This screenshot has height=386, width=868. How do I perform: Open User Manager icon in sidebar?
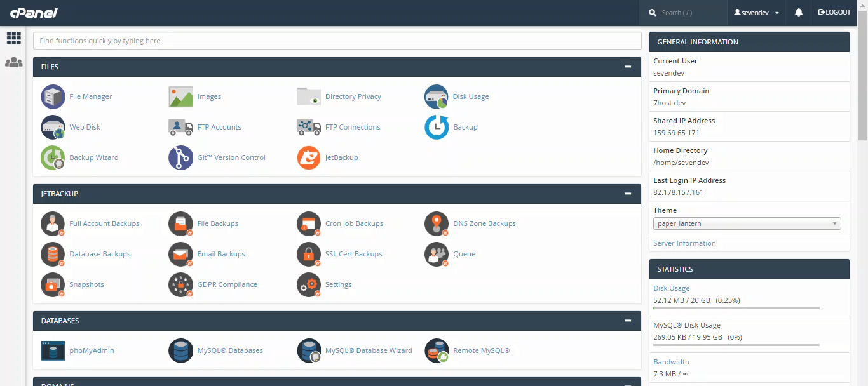click(13, 63)
